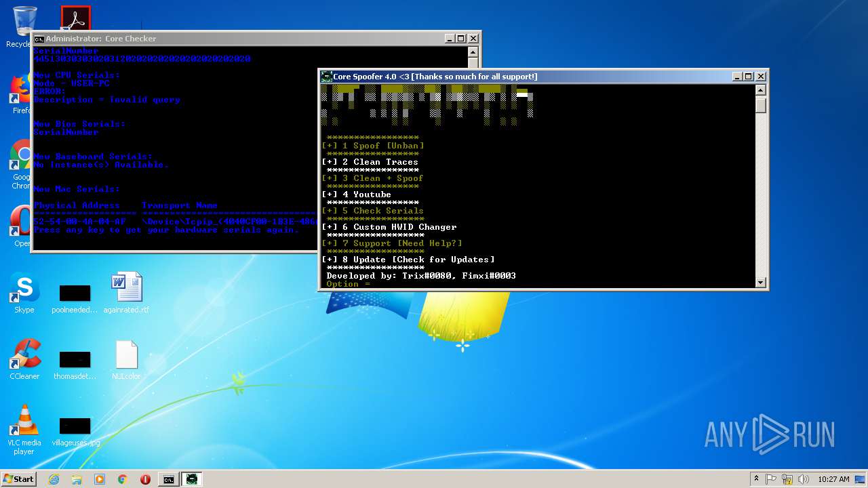This screenshot has height=488, width=868.
Task: Click the '5 Check Serials' menu line
Action: (x=373, y=211)
